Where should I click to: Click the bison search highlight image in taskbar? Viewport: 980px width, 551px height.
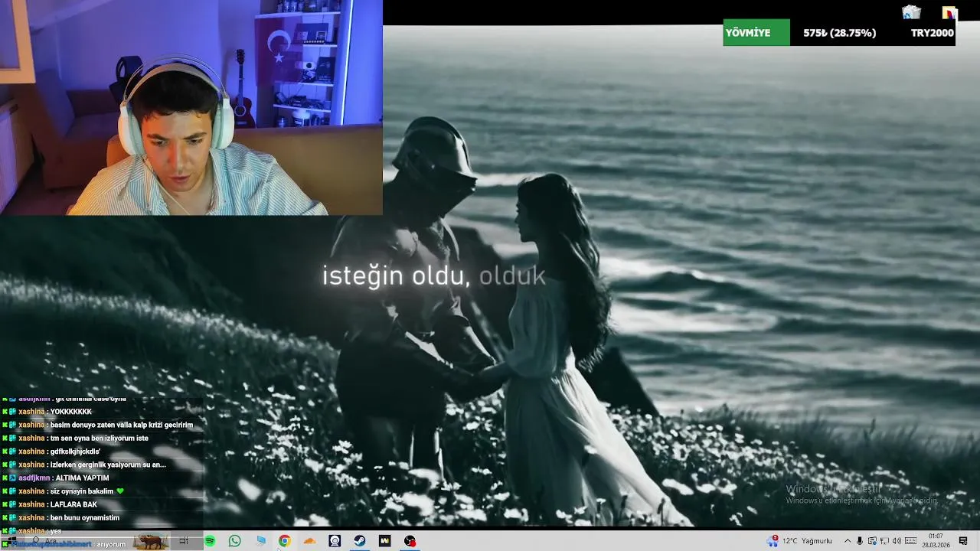[151, 542]
